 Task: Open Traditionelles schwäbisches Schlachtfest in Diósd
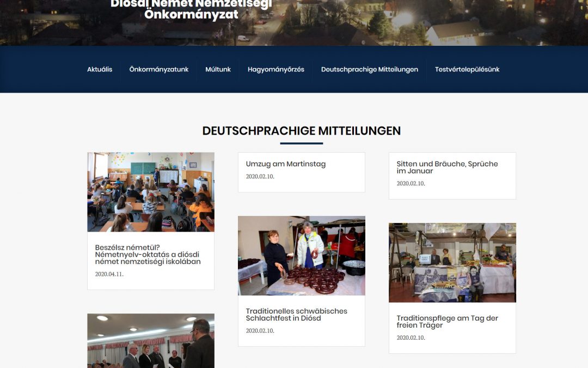[296, 315]
